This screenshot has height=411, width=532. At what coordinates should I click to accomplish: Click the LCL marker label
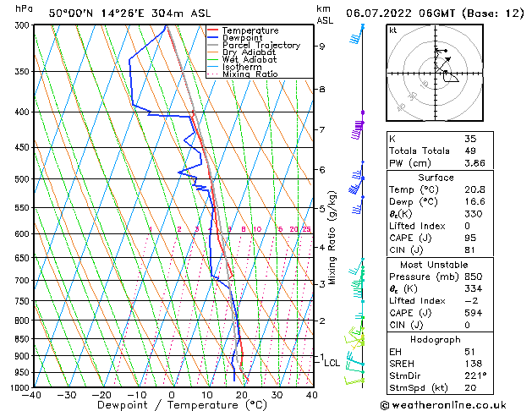(x=332, y=363)
